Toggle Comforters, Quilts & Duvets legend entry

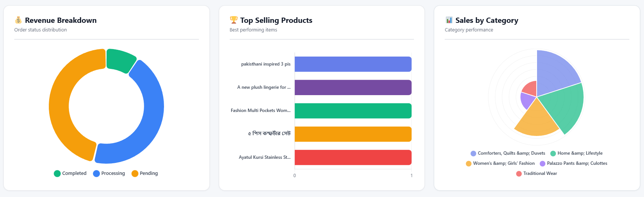click(508, 153)
